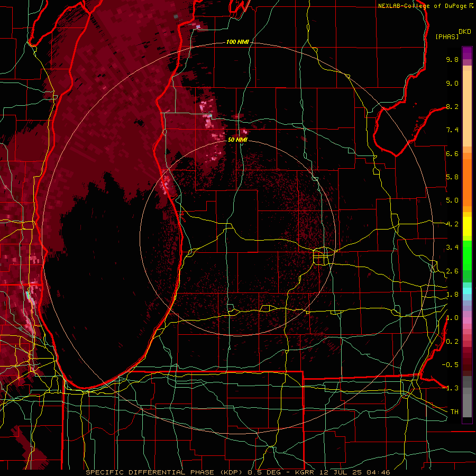476x476 pixels.
Task: Click the -0.5 value on the color scale
Action: [450, 365]
